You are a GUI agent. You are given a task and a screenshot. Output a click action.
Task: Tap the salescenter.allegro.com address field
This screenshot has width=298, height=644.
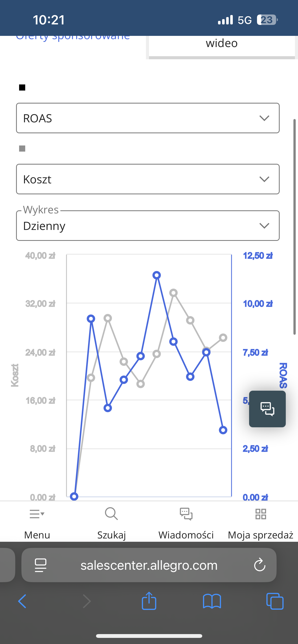click(x=149, y=565)
